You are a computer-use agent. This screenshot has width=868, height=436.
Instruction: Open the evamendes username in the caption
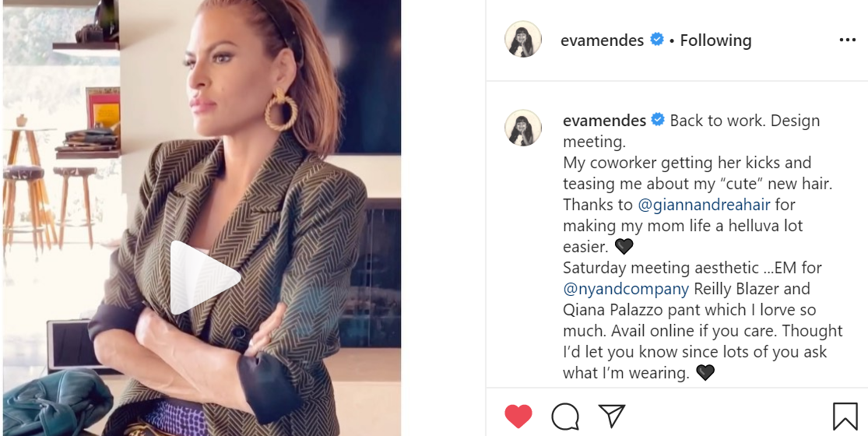pos(605,121)
